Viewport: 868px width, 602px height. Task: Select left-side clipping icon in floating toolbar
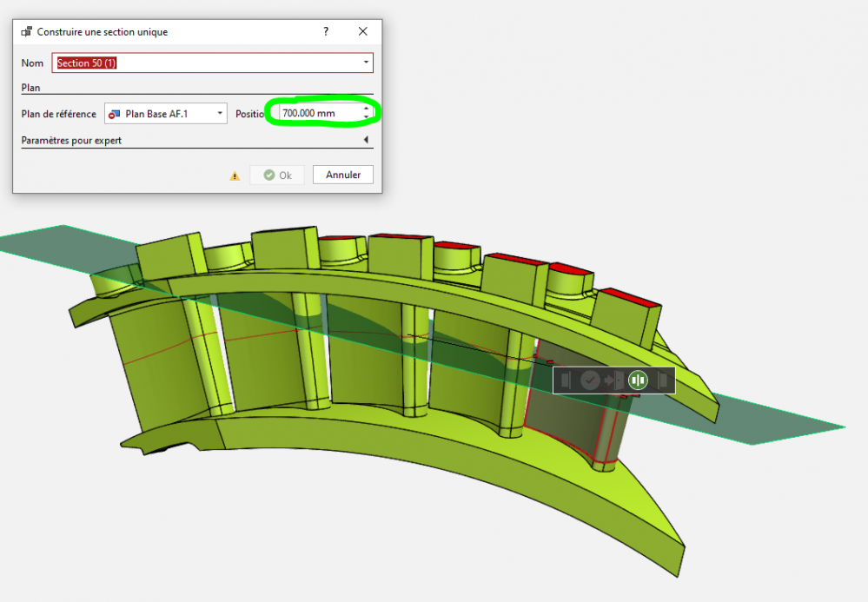[x=566, y=380]
